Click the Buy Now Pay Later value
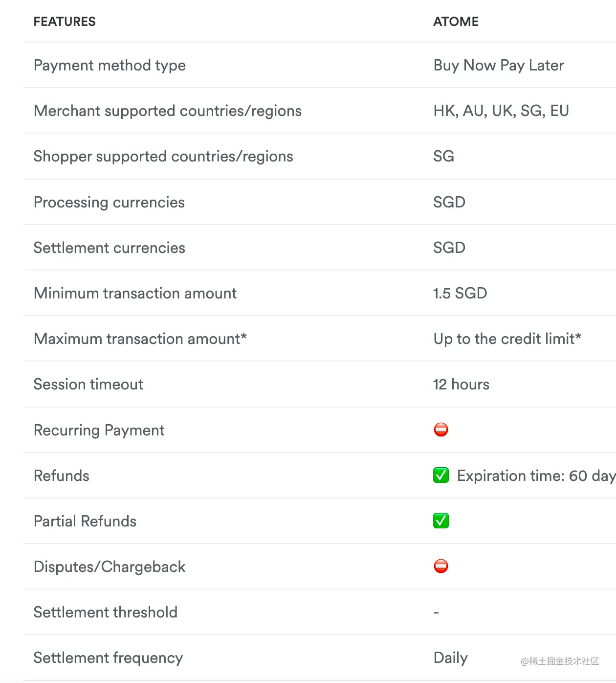Viewport: 616px width, 683px height. (x=499, y=66)
